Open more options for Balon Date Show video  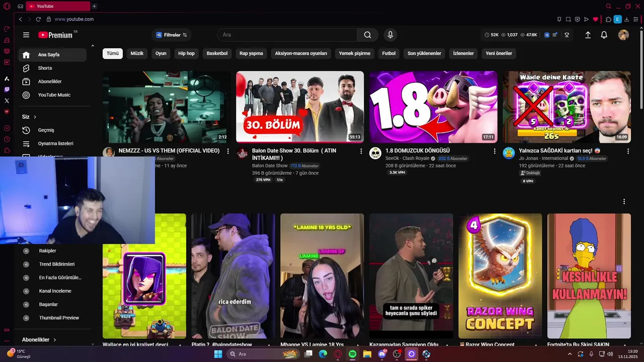[x=361, y=151]
